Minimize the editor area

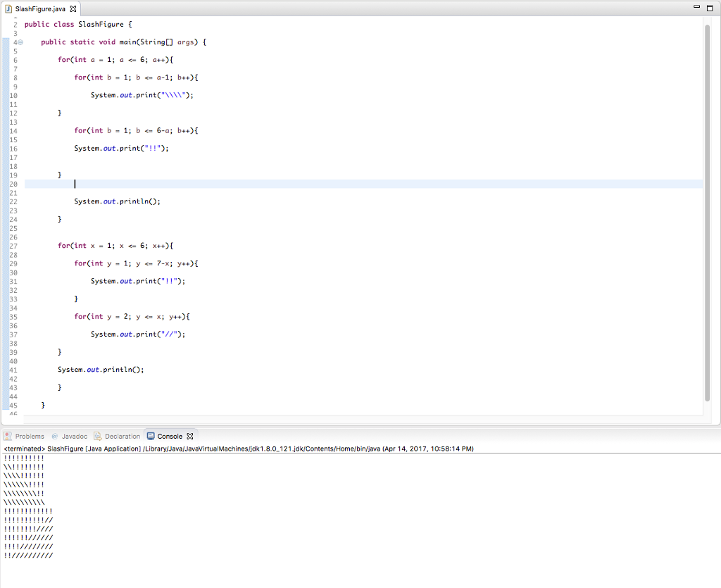696,6
